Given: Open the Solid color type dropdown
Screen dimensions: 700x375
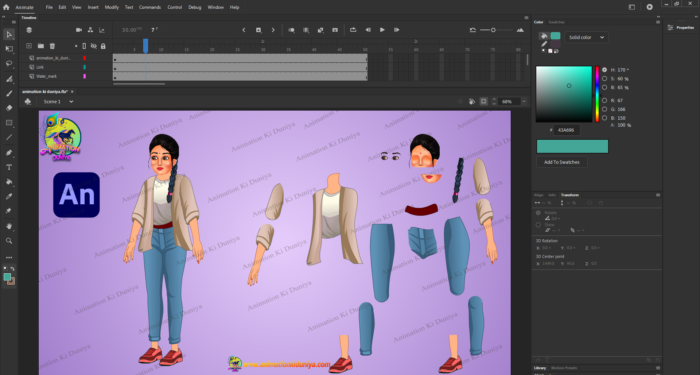Looking at the screenshot, I should (586, 38).
